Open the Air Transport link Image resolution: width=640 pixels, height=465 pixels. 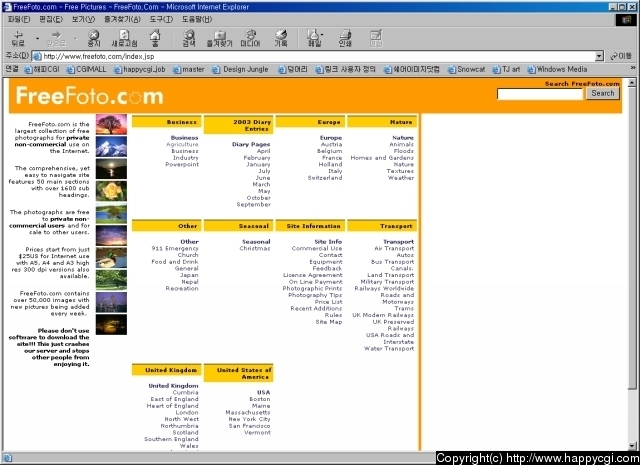point(394,248)
